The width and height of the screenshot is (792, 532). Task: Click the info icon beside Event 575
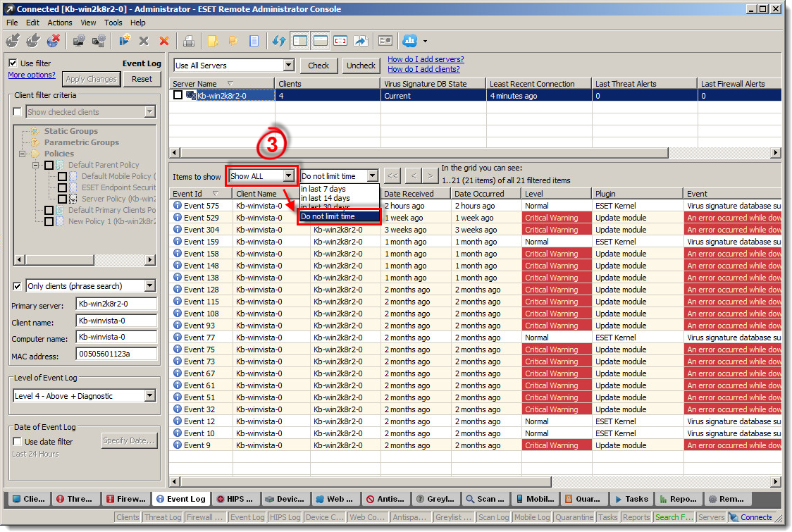click(178, 205)
